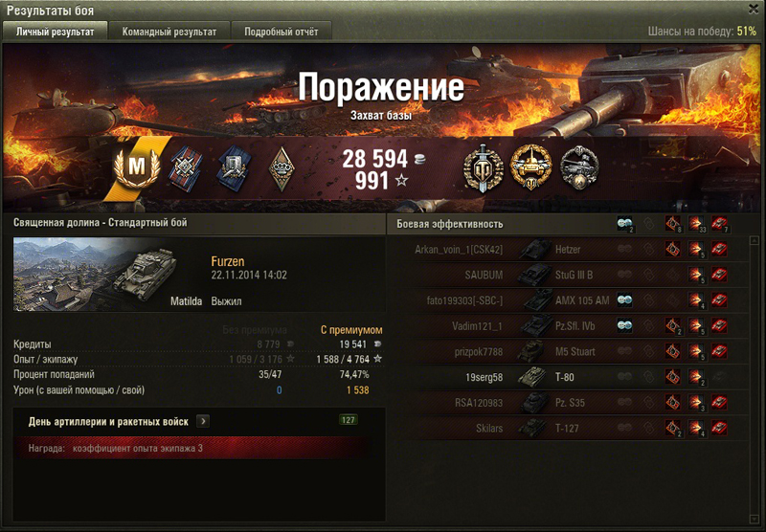Click the golden tank wreath medal
The height and width of the screenshot is (532, 766).
[x=530, y=167]
